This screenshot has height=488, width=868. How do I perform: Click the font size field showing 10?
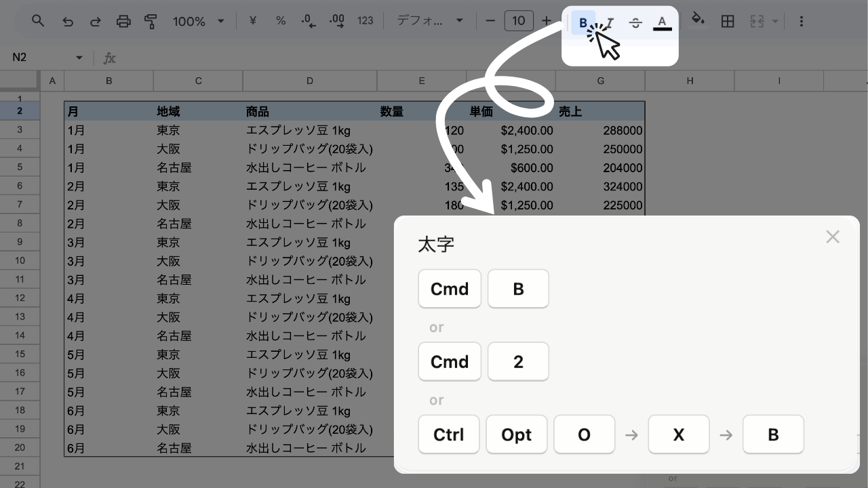519,21
